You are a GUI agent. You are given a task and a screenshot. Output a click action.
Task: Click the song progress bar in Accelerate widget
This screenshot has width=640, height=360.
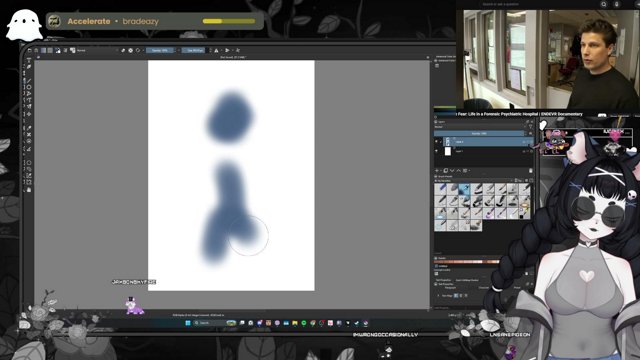click(x=229, y=21)
